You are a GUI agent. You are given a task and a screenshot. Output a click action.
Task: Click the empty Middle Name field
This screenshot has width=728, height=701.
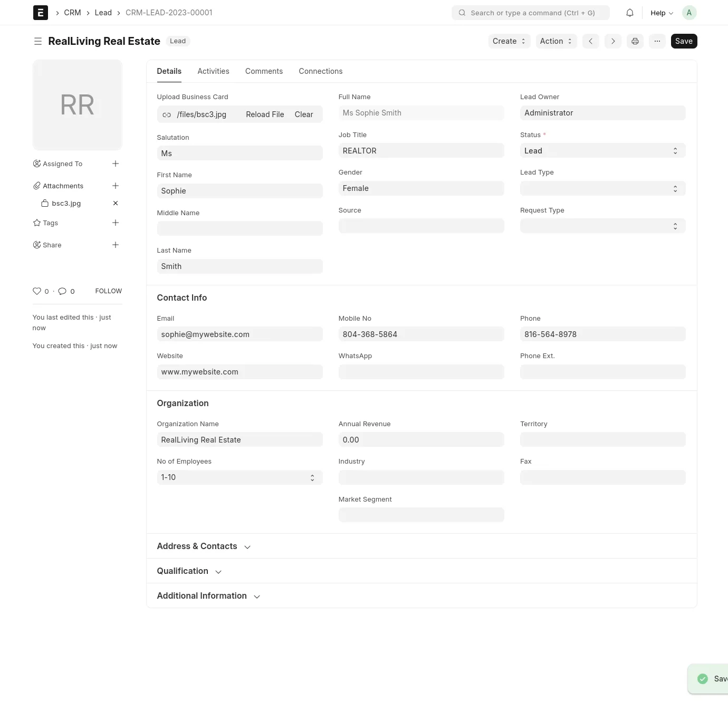coord(240,229)
